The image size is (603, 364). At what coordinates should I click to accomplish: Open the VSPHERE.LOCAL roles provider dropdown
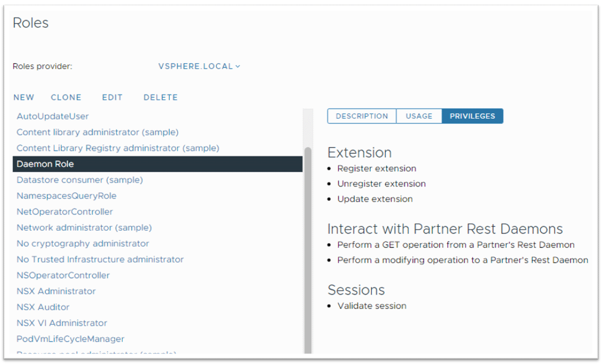coord(199,66)
